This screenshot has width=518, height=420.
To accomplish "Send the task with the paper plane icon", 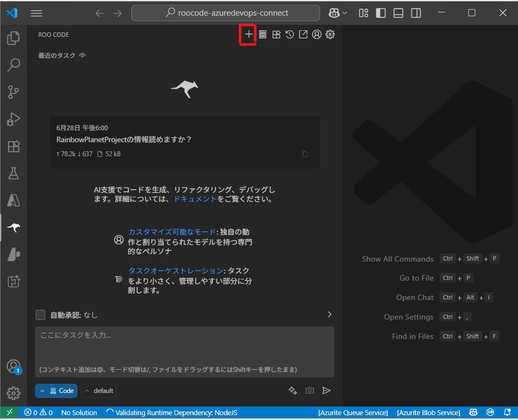I will (x=327, y=391).
